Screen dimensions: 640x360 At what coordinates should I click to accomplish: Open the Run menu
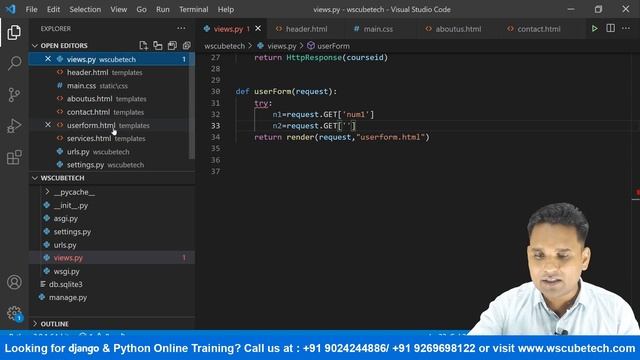click(x=162, y=9)
